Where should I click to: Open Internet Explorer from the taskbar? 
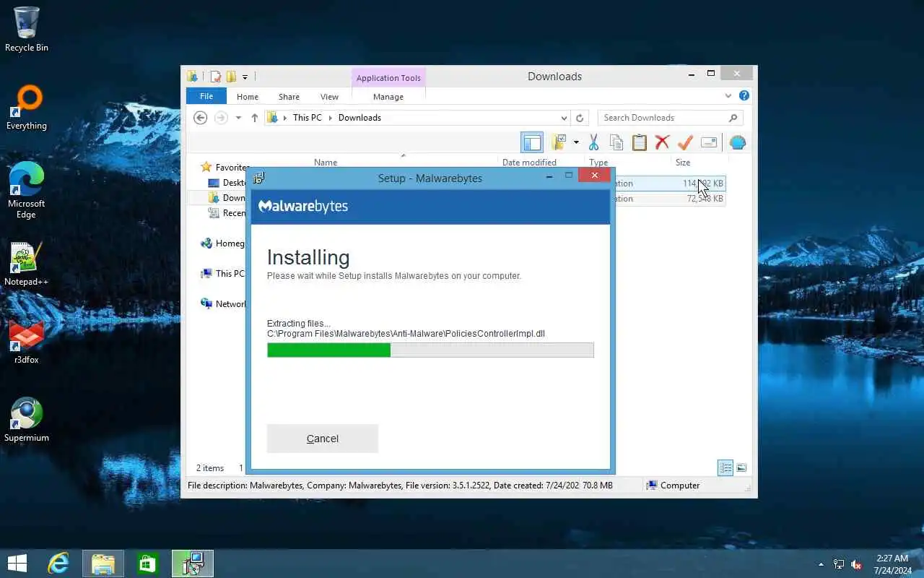click(x=58, y=564)
